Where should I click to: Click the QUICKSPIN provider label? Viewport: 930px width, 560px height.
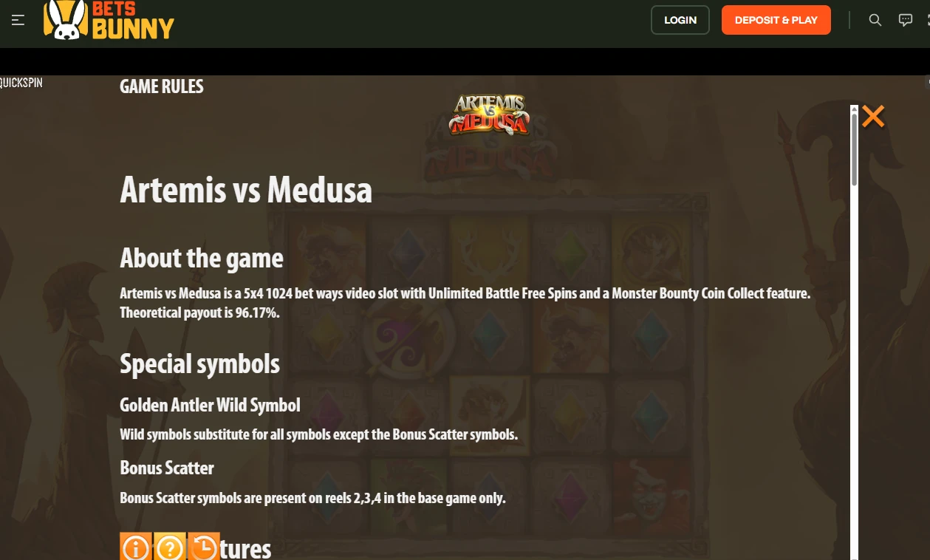(21, 83)
